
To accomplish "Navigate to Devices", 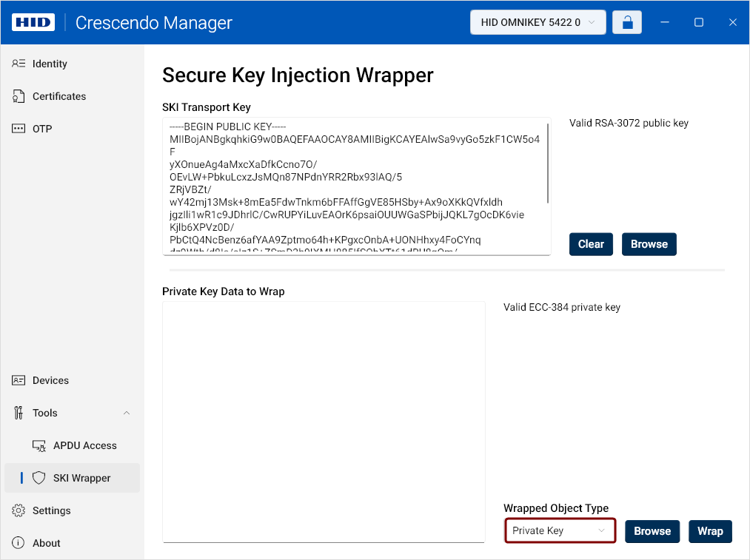I will tap(73, 380).
